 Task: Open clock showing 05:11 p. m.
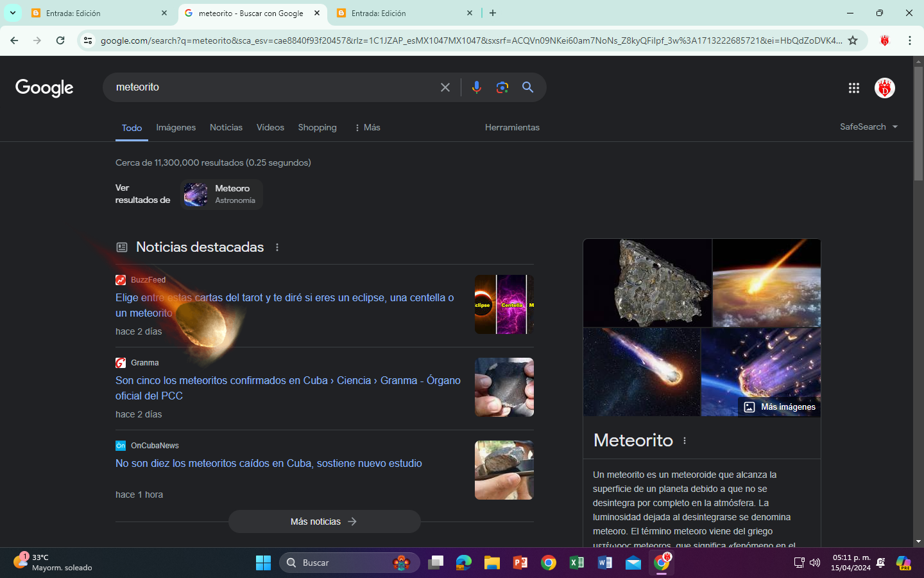[851, 563]
